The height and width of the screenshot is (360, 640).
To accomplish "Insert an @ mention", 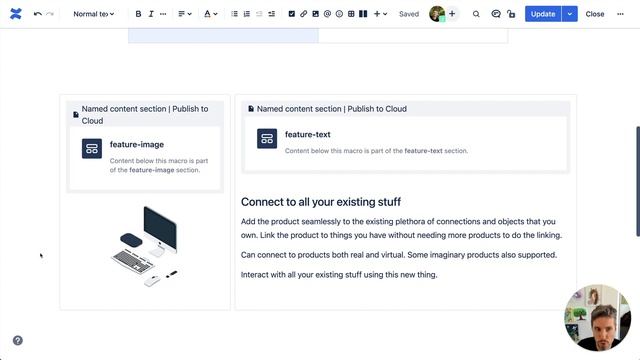I will (327, 14).
